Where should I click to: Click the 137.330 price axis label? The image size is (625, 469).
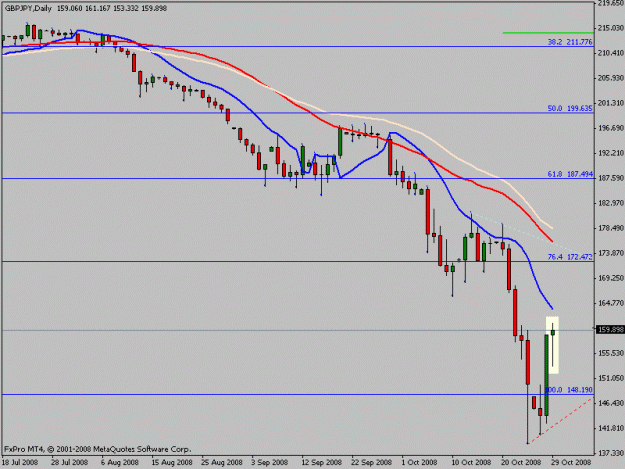point(611,453)
